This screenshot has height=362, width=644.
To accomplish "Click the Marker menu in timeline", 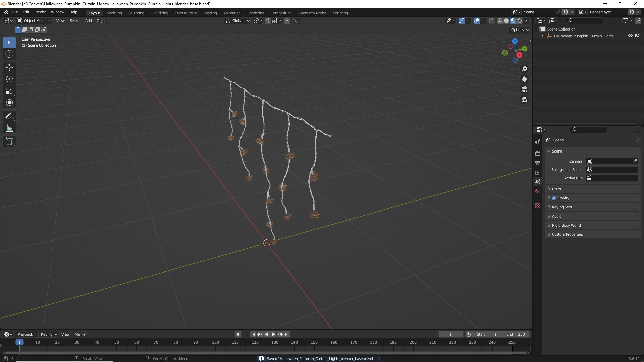I will coord(80,334).
